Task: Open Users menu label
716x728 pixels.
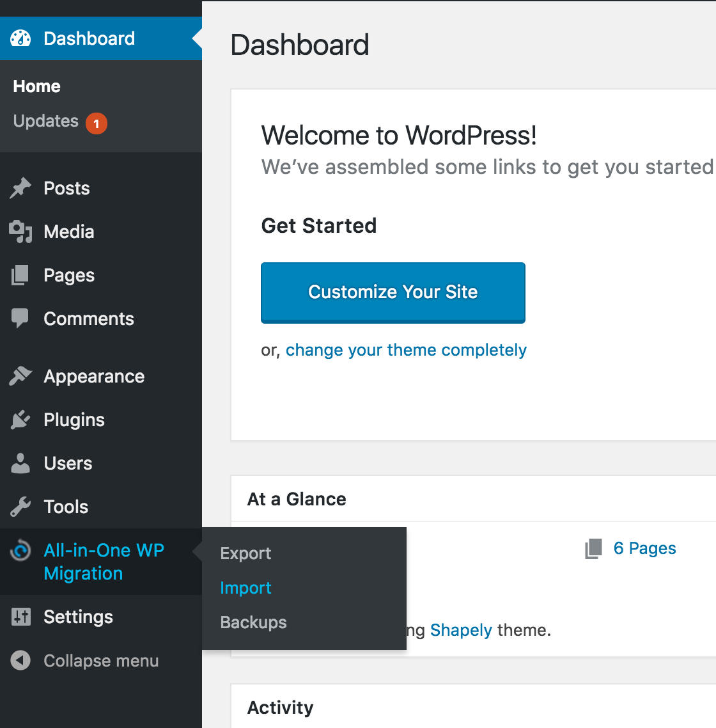Action: [x=68, y=463]
